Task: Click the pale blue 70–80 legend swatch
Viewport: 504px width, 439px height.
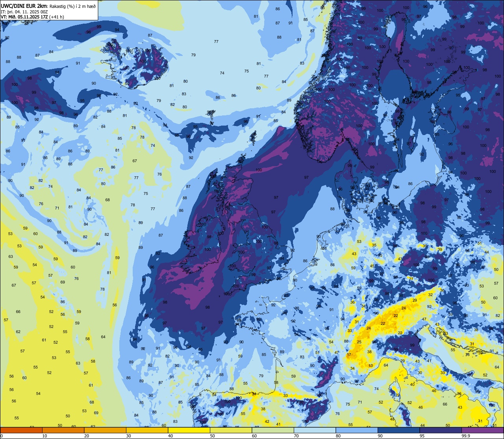Action: (315, 430)
